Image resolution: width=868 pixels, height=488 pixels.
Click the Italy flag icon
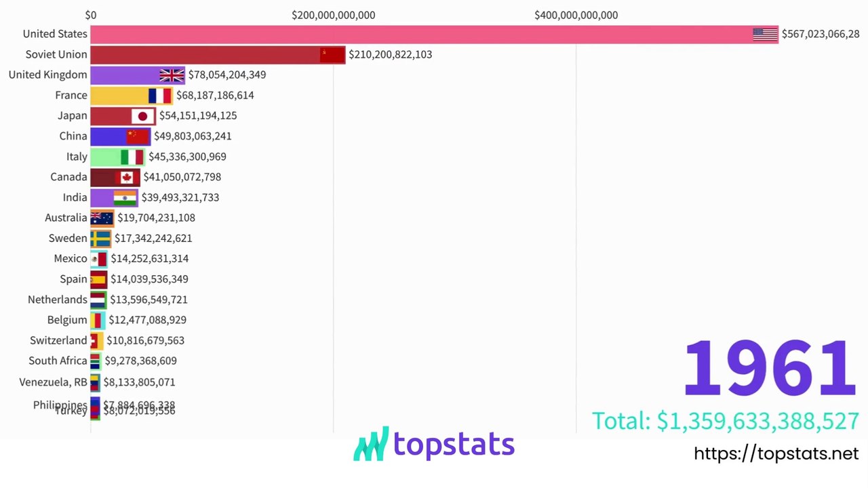tap(132, 157)
